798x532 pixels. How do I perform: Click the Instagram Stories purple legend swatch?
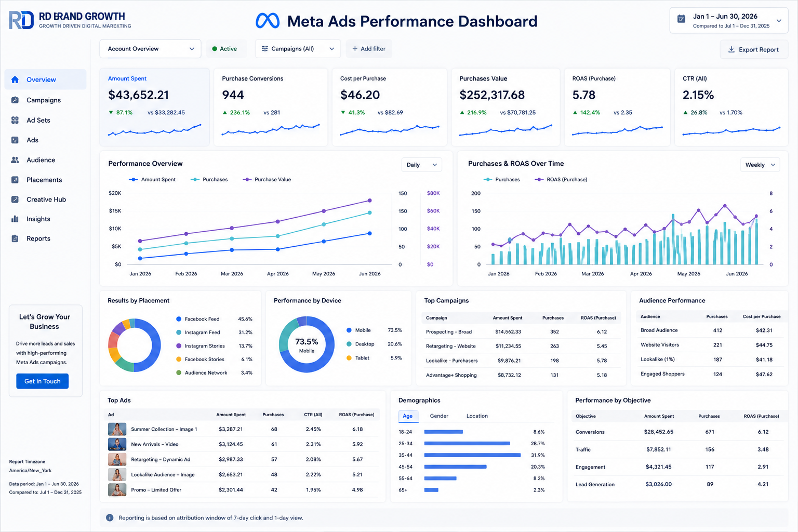point(179,346)
